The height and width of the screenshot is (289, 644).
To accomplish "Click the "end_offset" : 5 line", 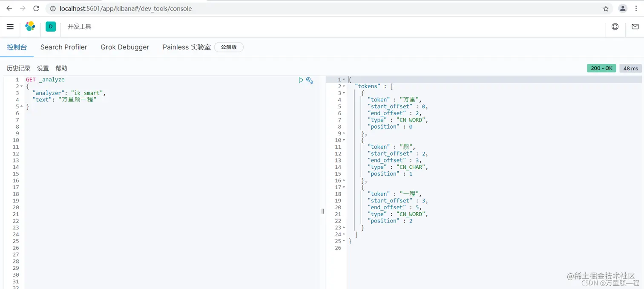I will pyautogui.click(x=395, y=208).
